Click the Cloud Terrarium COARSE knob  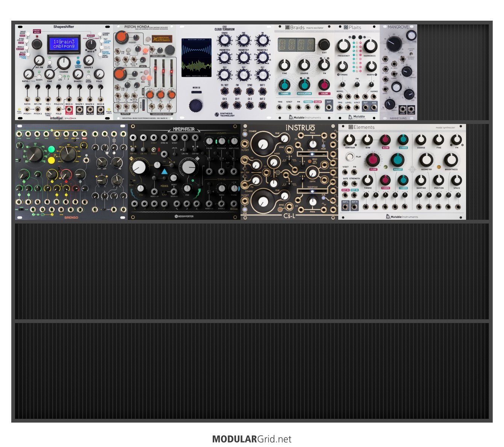[x=224, y=40]
